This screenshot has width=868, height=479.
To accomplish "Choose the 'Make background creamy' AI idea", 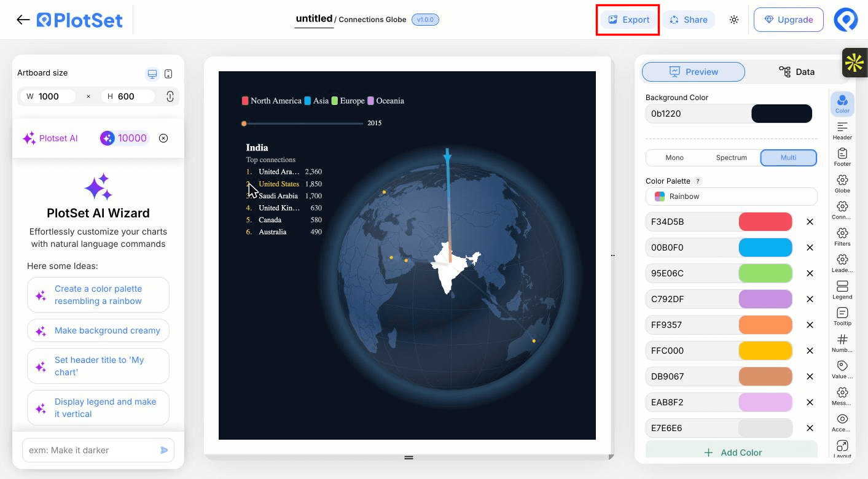I will (x=98, y=330).
